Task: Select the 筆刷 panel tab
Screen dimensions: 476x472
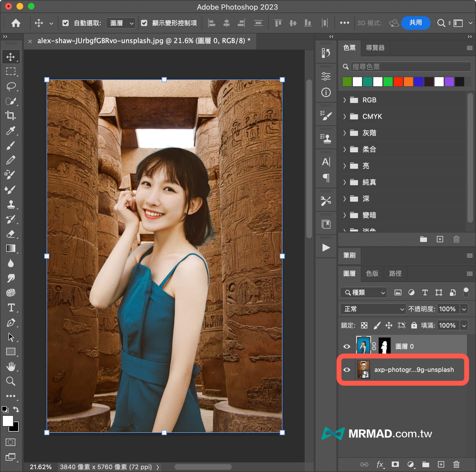Action: pyautogui.click(x=349, y=255)
